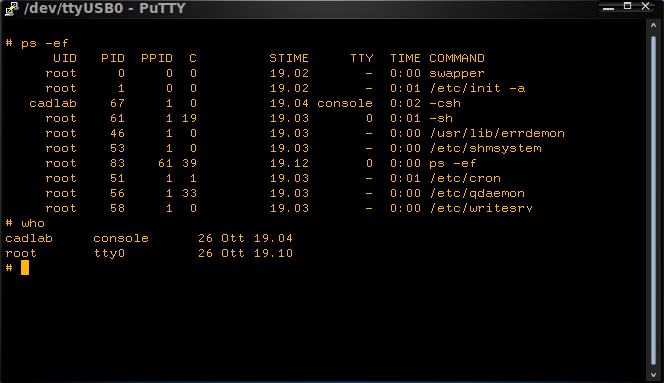Click the COMMAND column header

457,58
